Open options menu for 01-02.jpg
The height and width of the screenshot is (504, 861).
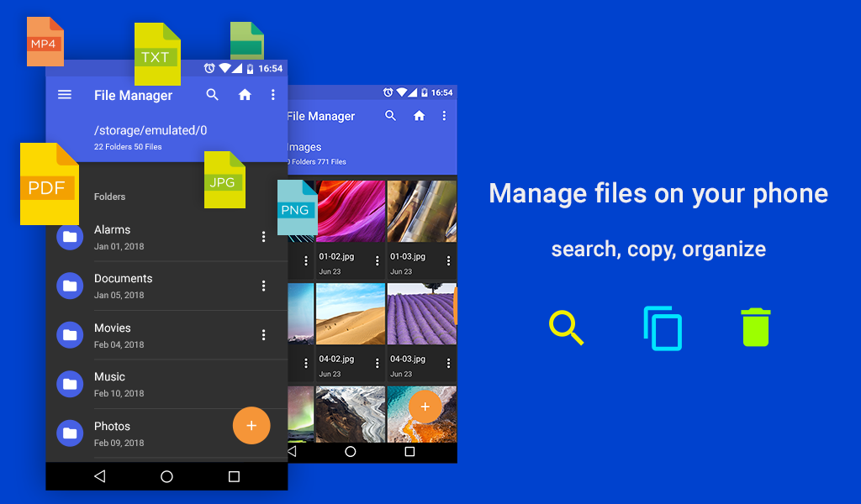click(377, 261)
